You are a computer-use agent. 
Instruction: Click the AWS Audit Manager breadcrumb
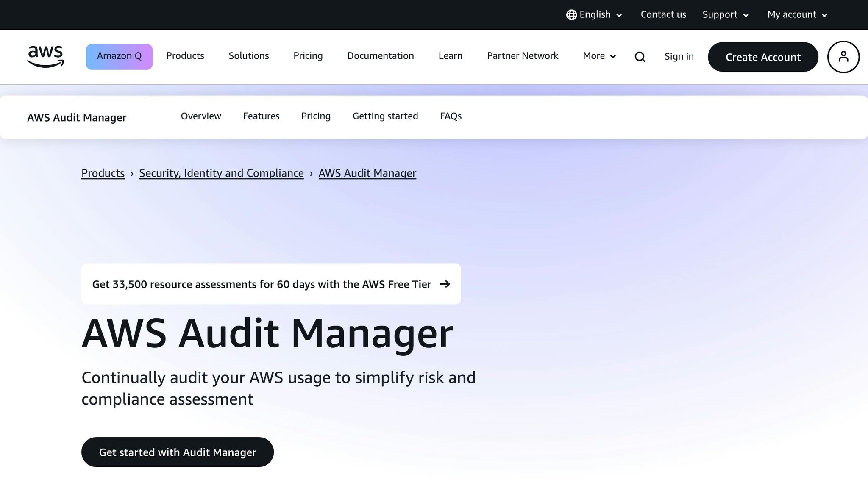(367, 173)
